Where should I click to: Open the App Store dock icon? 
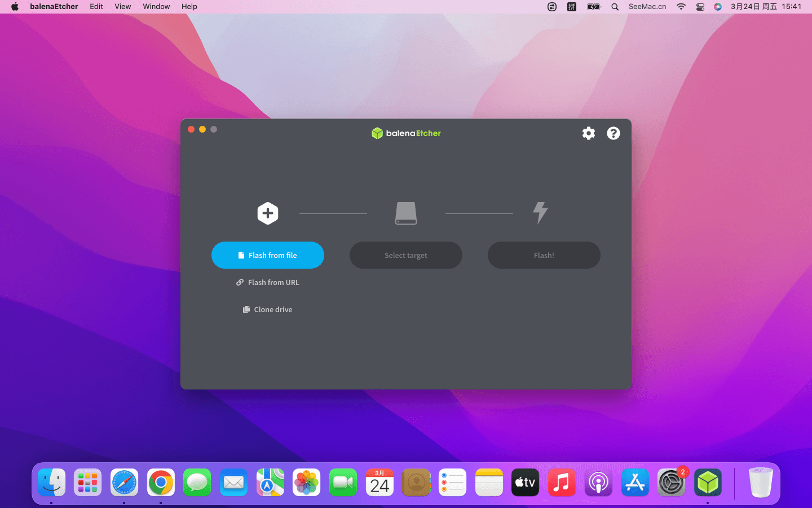pyautogui.click(x=635, y=483)
